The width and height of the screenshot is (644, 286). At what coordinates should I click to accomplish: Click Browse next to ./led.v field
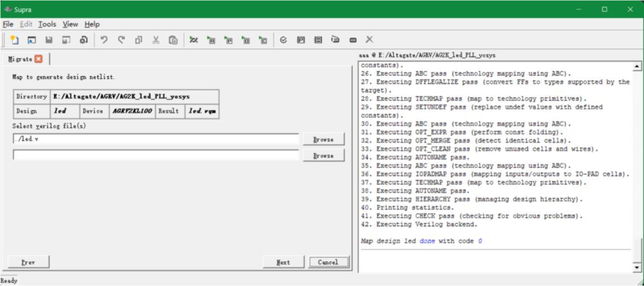pos(324,139)
